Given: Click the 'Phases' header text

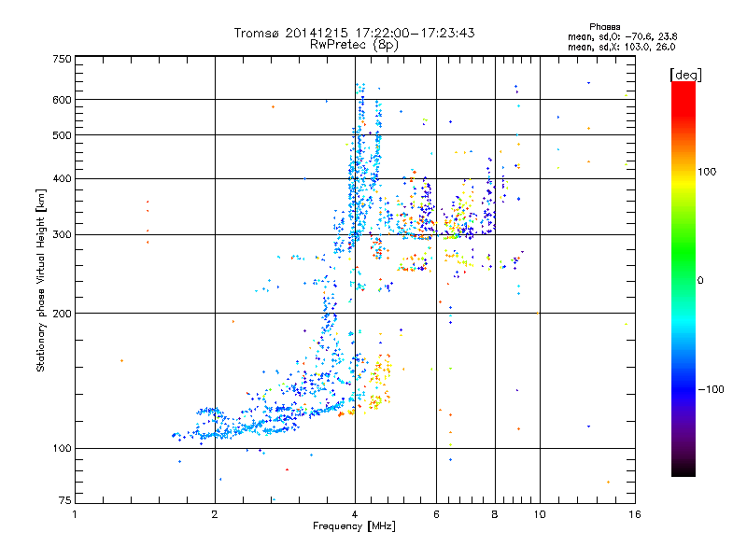Looking at the screenshot, I should [604, 27].
